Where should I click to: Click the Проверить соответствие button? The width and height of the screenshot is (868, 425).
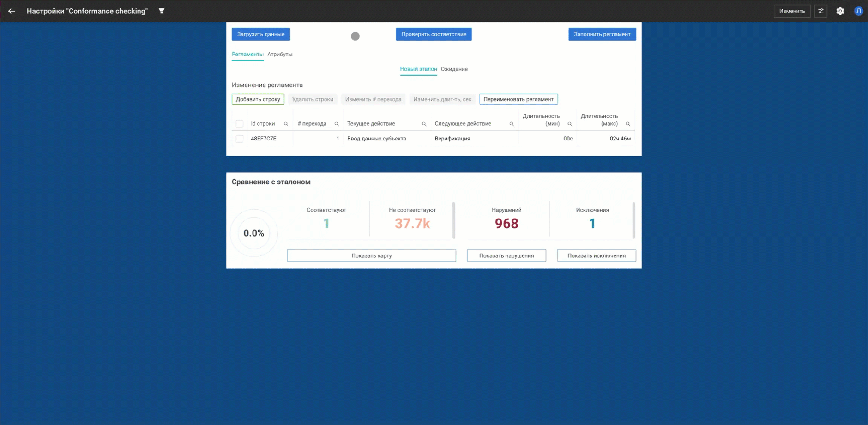(434, 34)
